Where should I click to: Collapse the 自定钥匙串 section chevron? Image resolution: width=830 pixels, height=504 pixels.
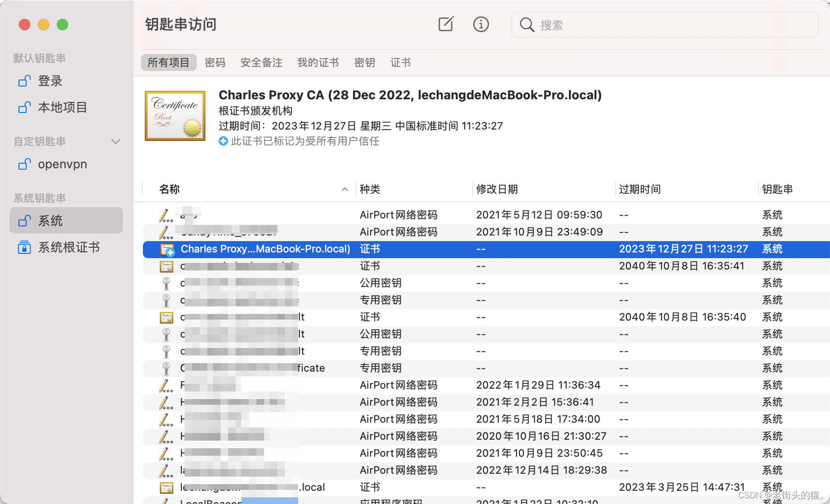(x=115, y=141)
